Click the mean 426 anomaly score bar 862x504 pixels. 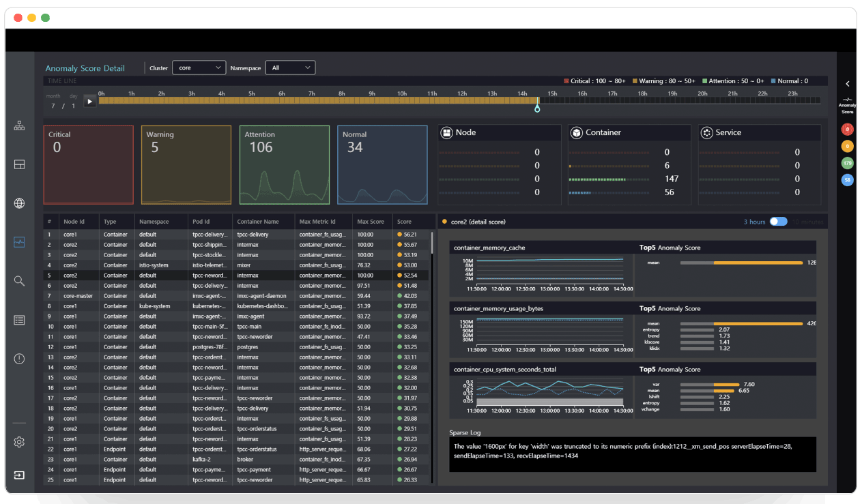[x=741, y=324]
